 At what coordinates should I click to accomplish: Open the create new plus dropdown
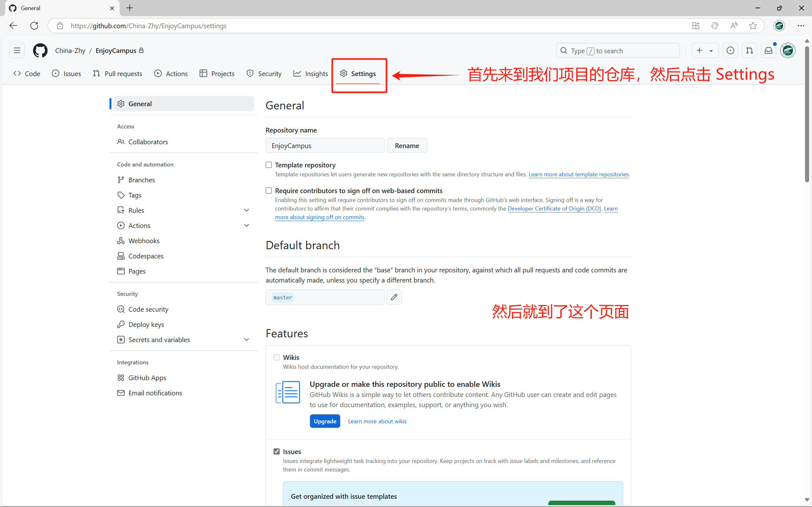click(x=705, y=51)
